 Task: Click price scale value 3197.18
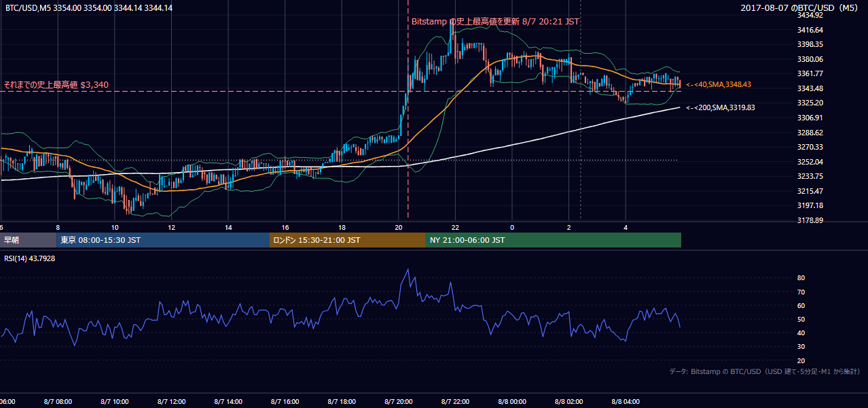(x=810, y=205)
